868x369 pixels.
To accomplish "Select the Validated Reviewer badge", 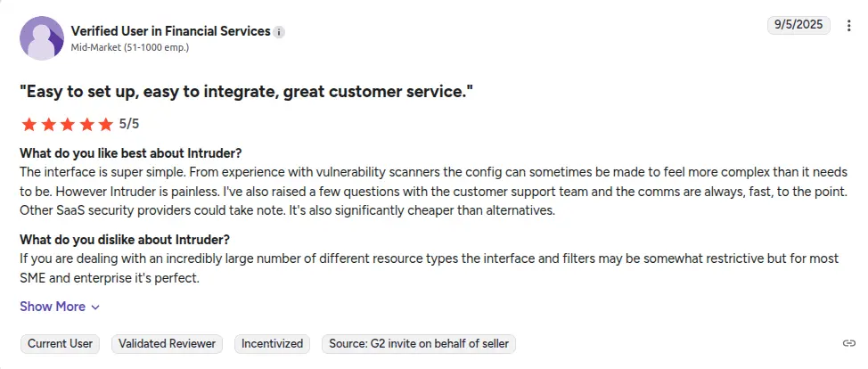I will pos(168,343).
